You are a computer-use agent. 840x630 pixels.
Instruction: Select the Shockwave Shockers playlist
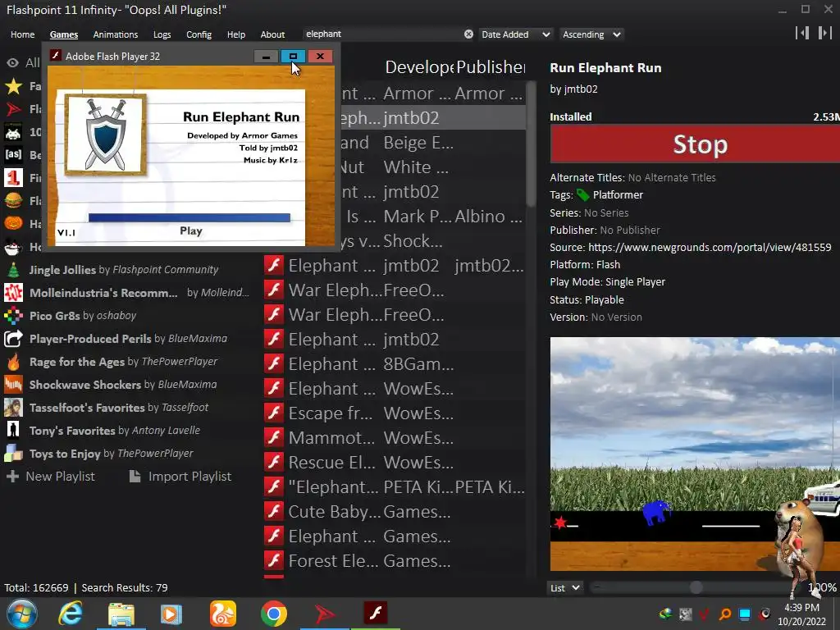coord(126,385)
